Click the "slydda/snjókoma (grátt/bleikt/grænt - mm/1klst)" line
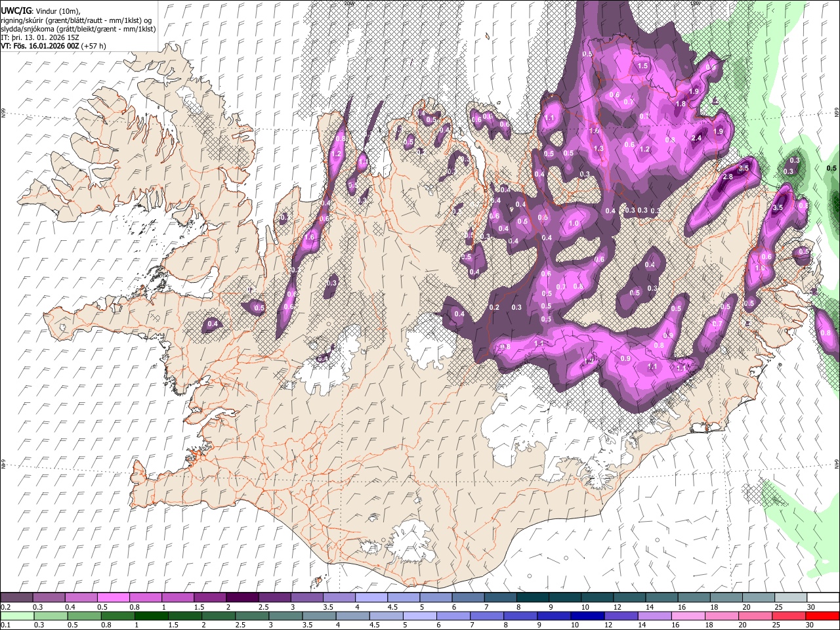This screenshot has width=840, height=630. 78,29
